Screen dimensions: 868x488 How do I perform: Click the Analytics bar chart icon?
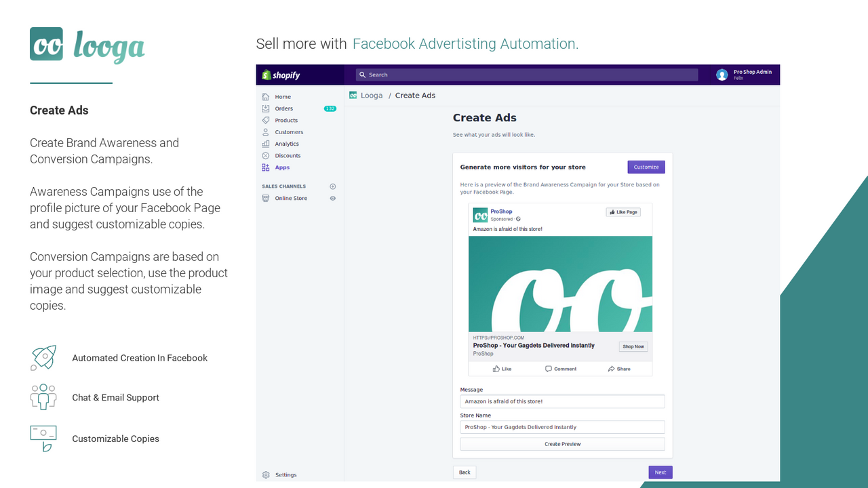(x=266, y=144)
